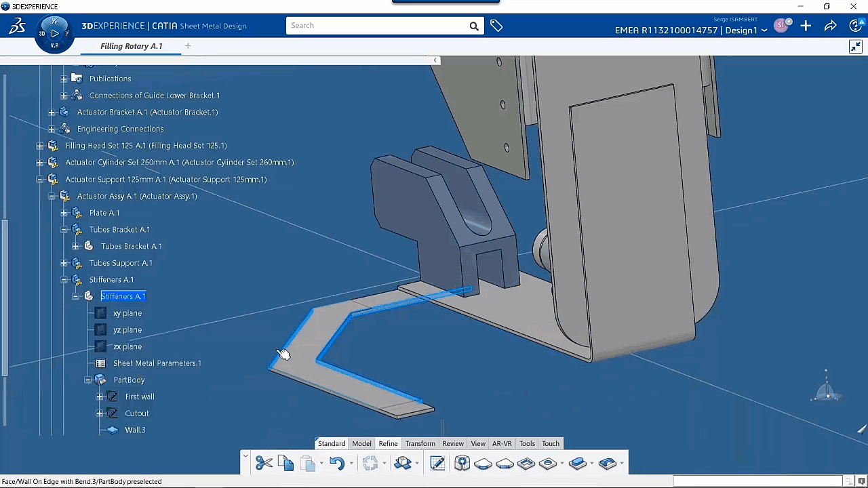This screenshot has width=868, height=488.
Task: Click the 3DS logo icon
Action: 17,26
